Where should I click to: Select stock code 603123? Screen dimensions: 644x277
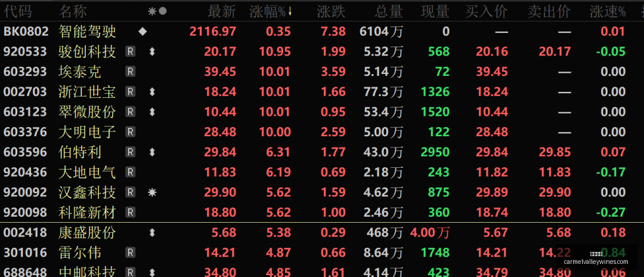pos(26,112)
